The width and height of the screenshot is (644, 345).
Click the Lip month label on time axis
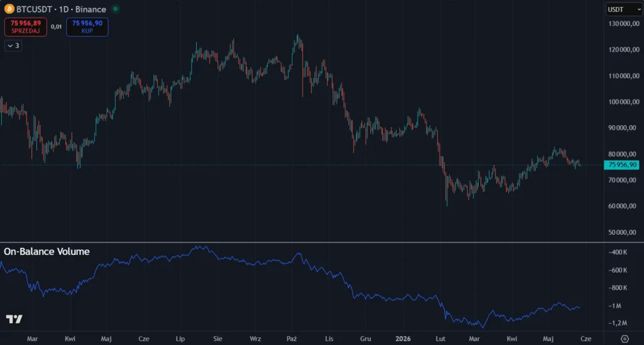(180, 339)
